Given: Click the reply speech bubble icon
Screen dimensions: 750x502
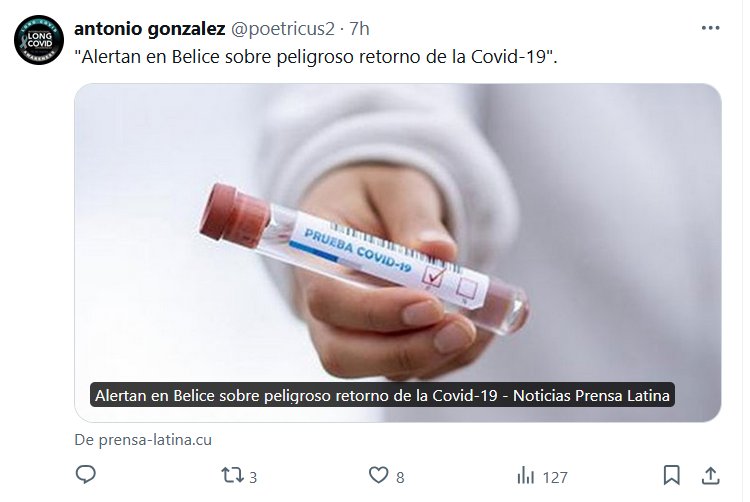Looking at the screenshot, I should [86, 475].
